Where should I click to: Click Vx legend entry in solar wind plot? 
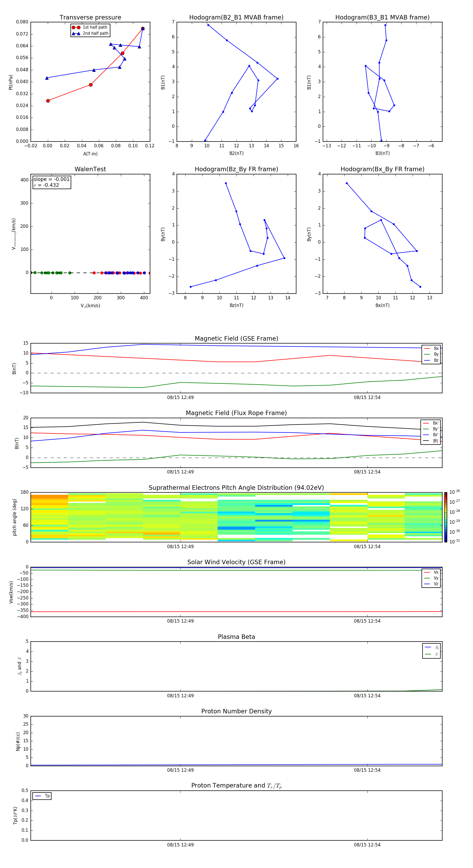pyautogui.click(x=431, y=572)
